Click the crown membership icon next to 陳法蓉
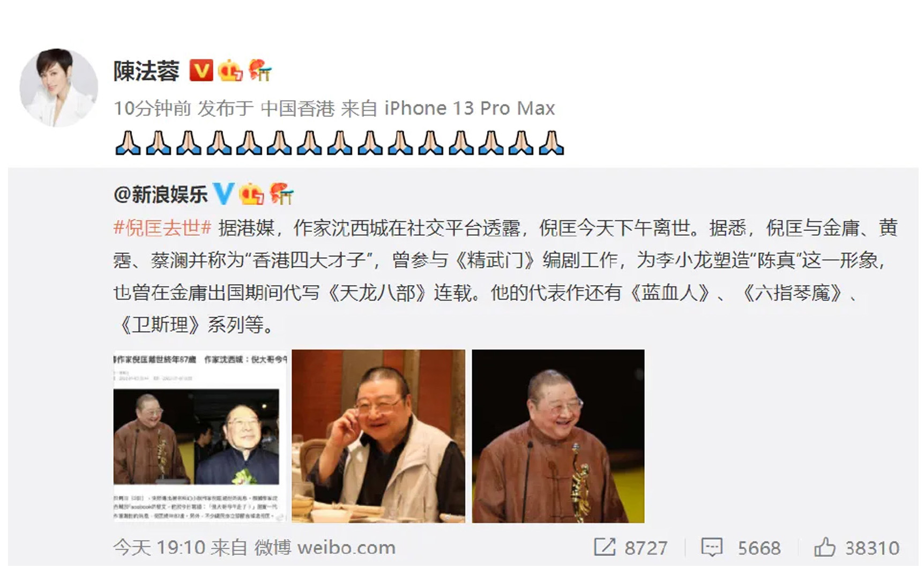924x567 pixels. click(x=230, y=70)
